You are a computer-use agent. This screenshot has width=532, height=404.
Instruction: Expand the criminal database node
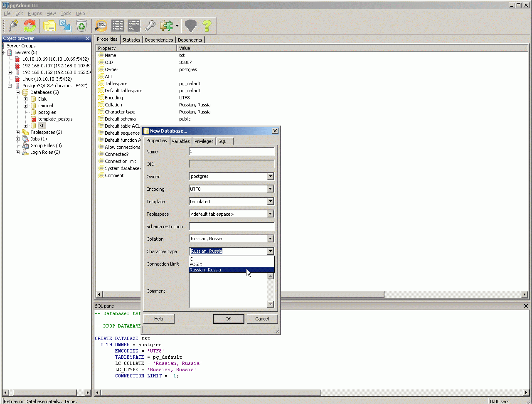26,106
